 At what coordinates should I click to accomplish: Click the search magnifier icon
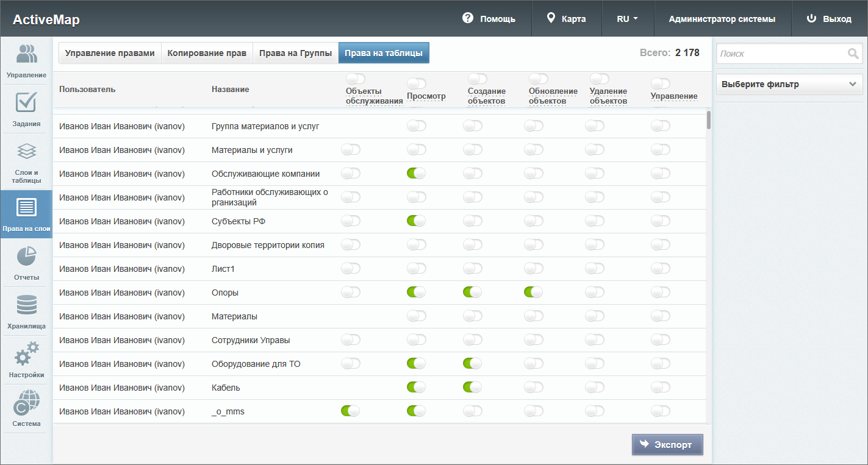pos(853,54)
